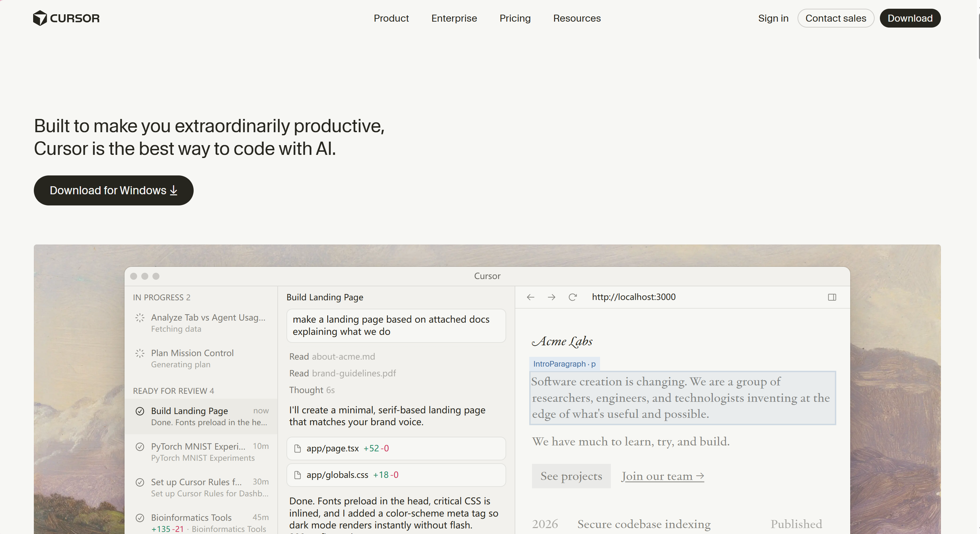Viewport: 980px width, 534px height.
Task: Click checkmark icon beside Bioinformatics Tools
Action: [140, 518]
